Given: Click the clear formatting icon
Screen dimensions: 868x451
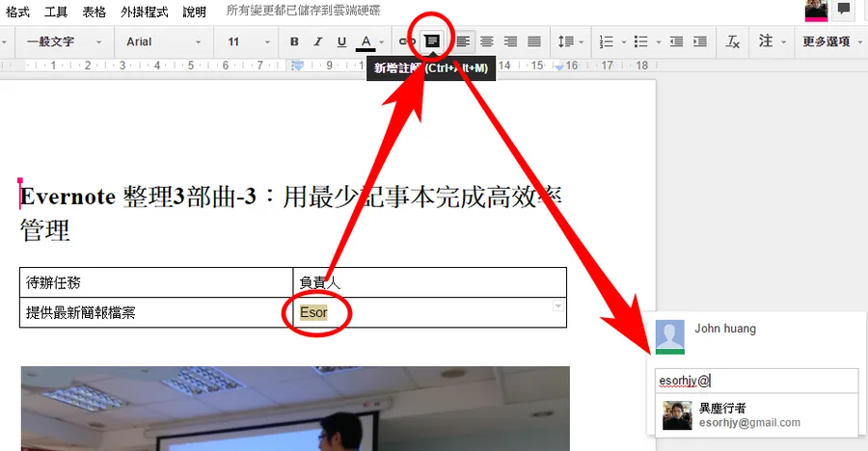Looking at the screenshot, I should pos(733,42).
